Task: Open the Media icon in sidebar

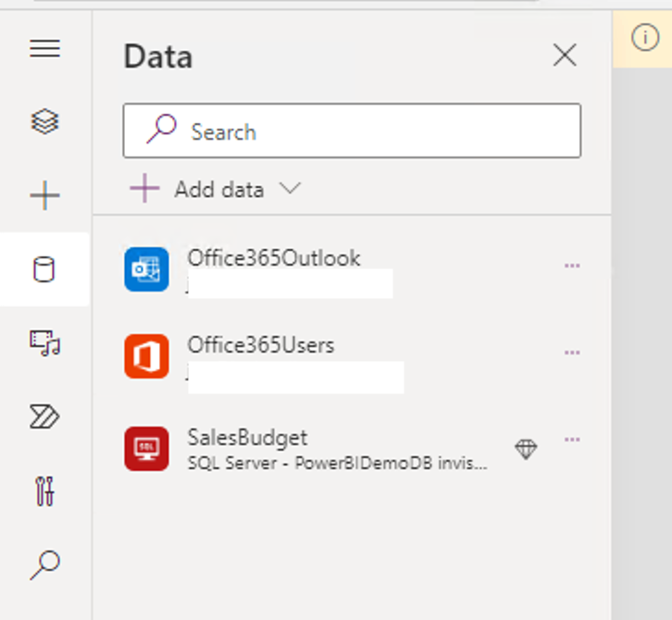Action: [x=45, y=342]
